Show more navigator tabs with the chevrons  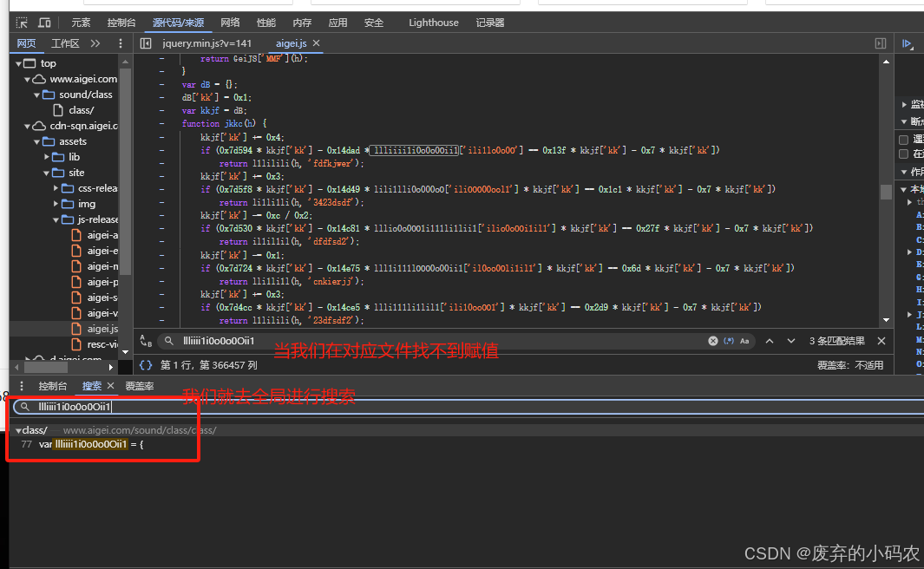95,43
